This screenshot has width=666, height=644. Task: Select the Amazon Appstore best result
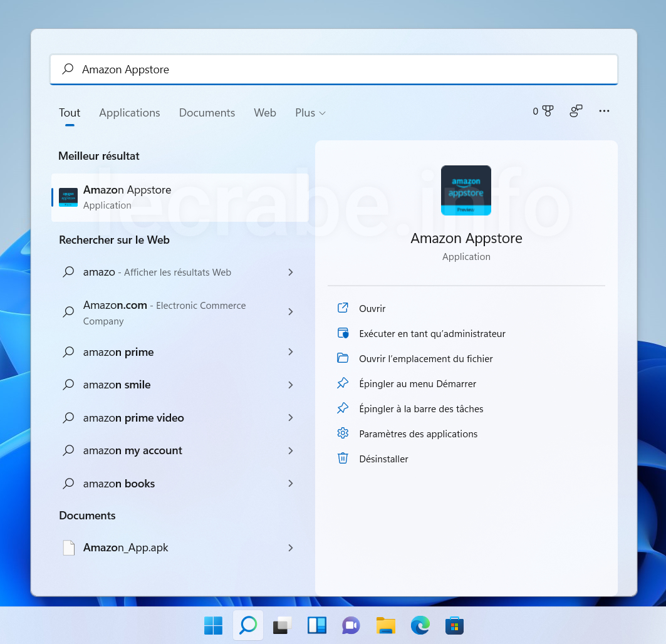(180, 197)
